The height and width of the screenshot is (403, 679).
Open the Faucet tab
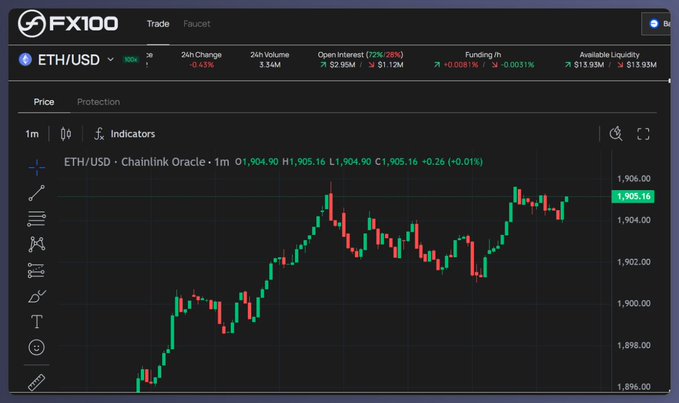[197, 24]
